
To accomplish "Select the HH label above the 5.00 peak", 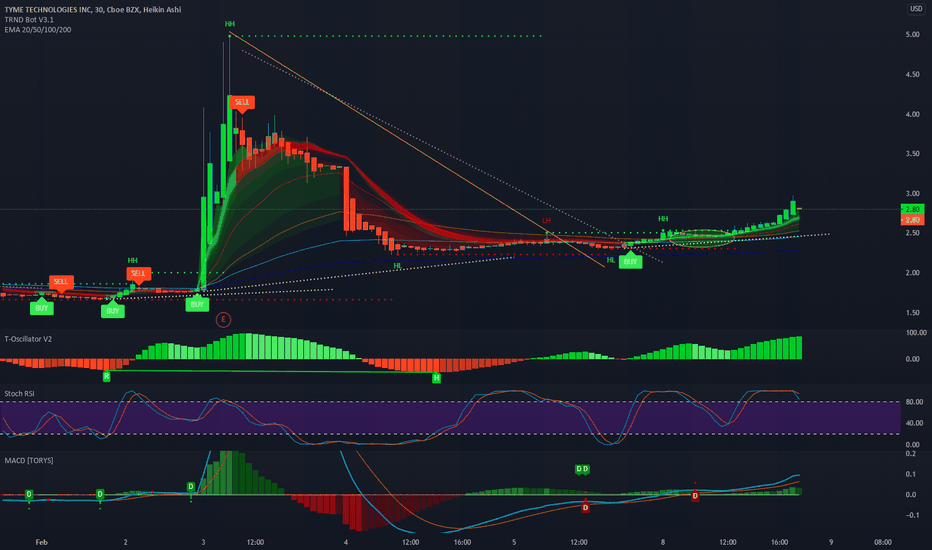I will click(x=229, y=24).
